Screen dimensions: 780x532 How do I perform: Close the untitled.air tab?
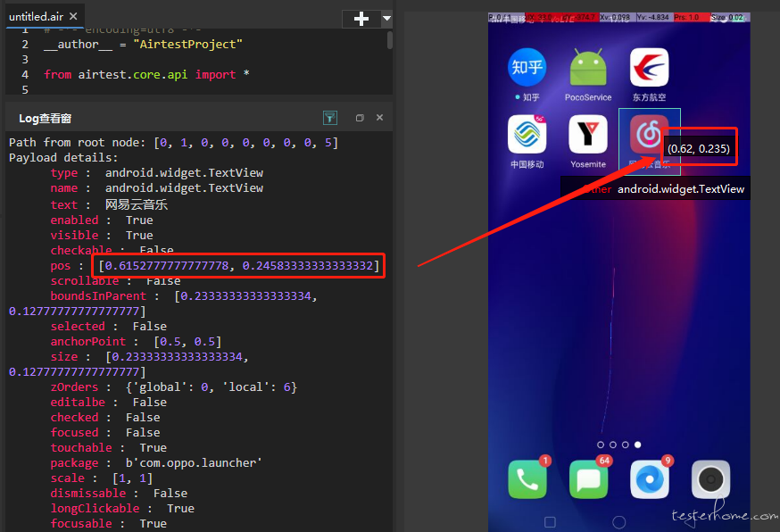point(73,16)
